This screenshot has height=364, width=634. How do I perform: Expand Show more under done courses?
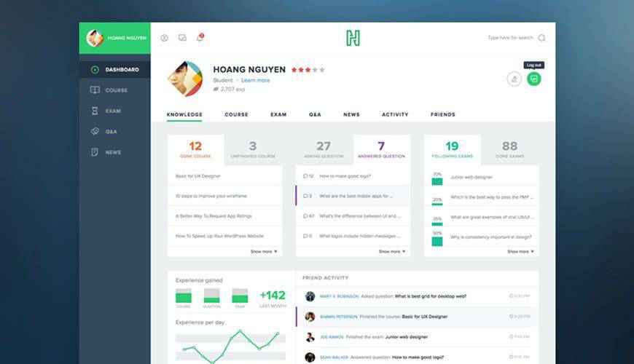coord(263,251)
